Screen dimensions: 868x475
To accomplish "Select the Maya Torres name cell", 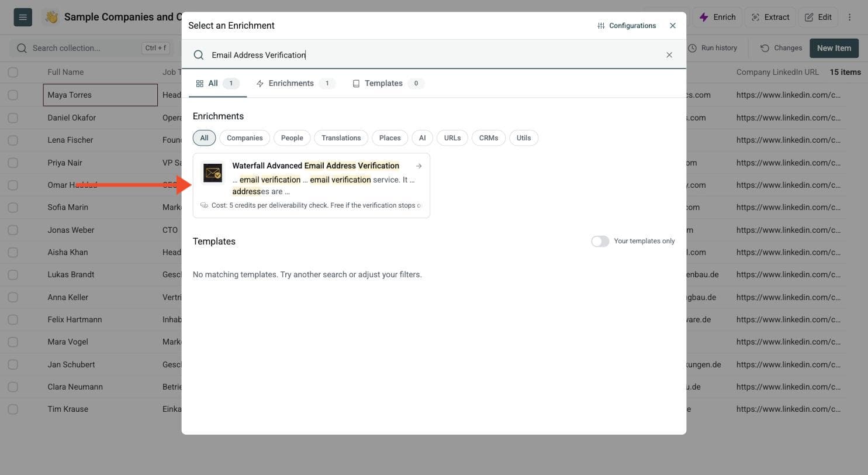I will point(101,95).
